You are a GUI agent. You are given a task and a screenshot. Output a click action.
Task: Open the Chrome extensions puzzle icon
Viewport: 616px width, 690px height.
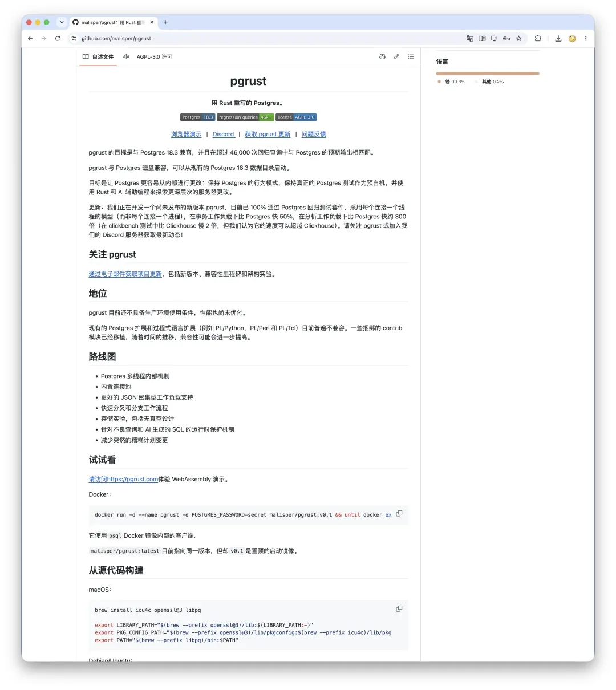[x=538, y=39]
